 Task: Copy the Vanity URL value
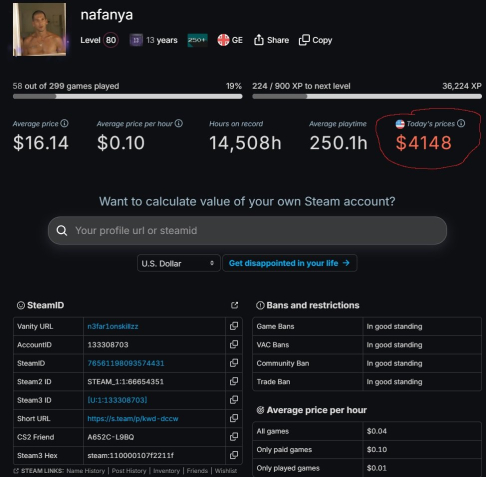point(234,326)
